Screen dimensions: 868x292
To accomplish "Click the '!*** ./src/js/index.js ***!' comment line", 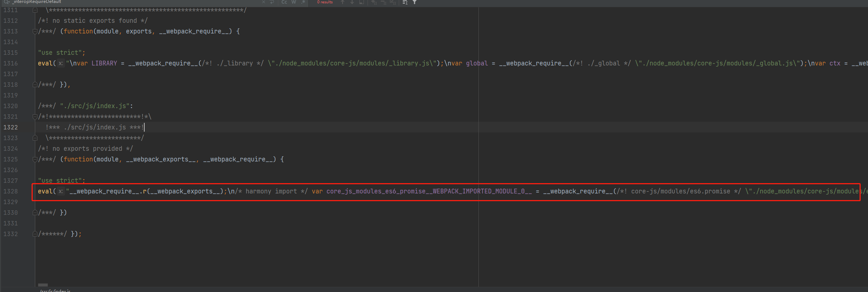I will coord(95,127).
